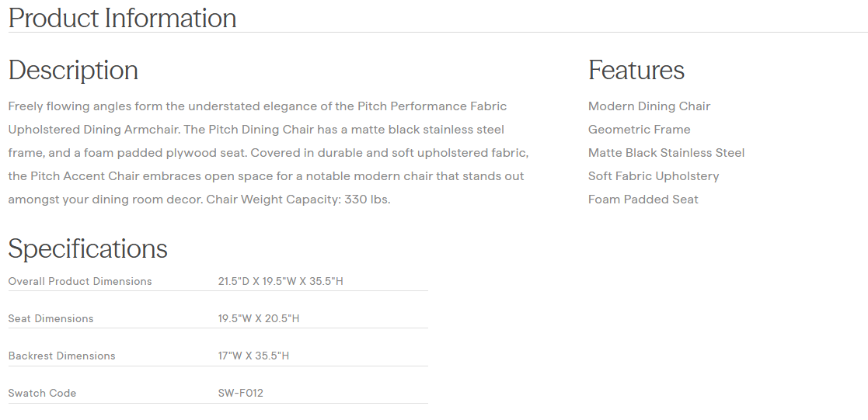Click the description line starting "Upholstered Dining Armchair"
Image resolution: width=868 pixels, height=420 pixels.
click(256, 130)
